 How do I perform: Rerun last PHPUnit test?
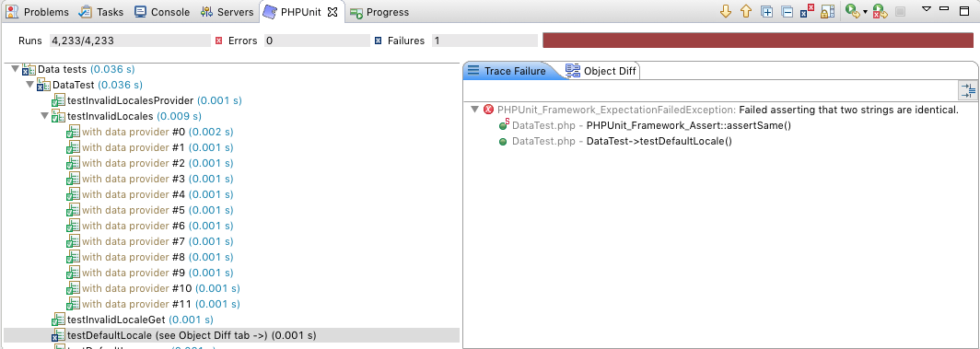click(x=852, y=11)
